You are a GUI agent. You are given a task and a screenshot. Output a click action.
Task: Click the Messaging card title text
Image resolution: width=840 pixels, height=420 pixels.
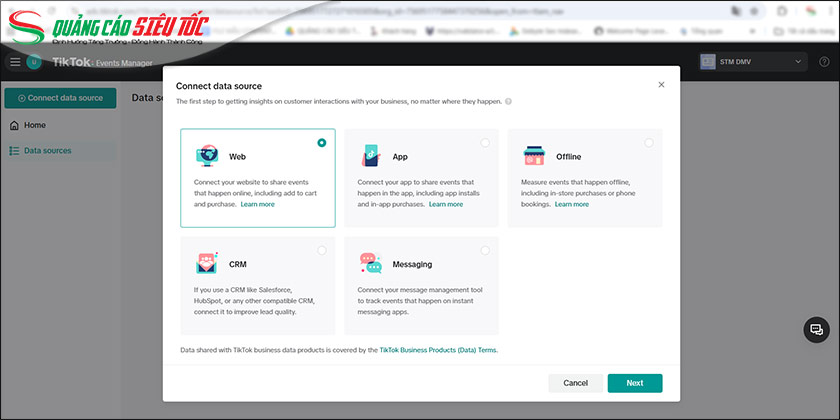(x=412, y=264)
